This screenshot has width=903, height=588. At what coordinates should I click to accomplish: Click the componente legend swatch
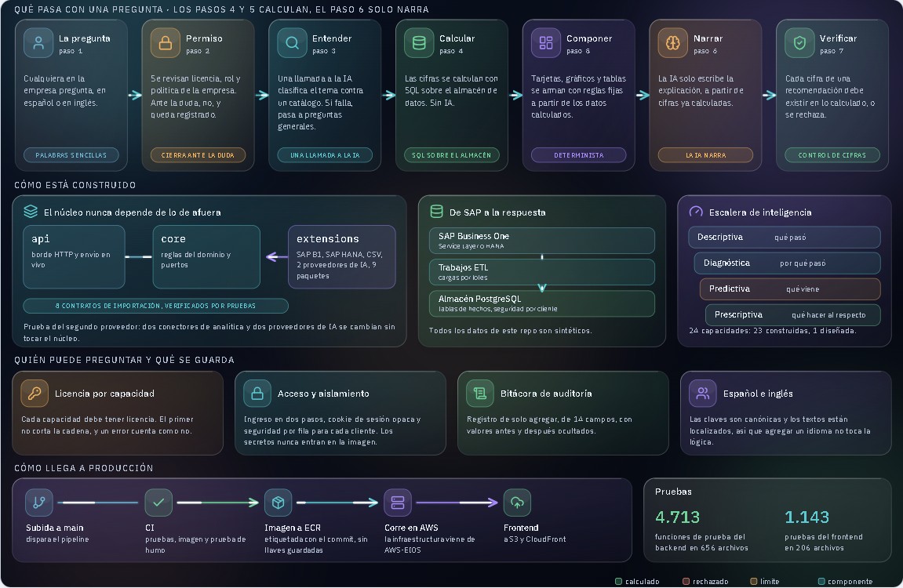tap(821, 581)
